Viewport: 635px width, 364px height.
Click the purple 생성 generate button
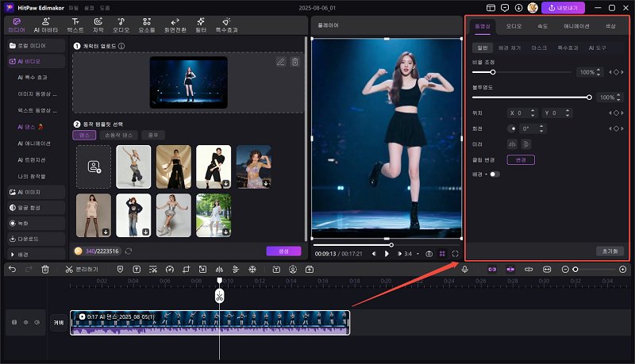[283, 251]
